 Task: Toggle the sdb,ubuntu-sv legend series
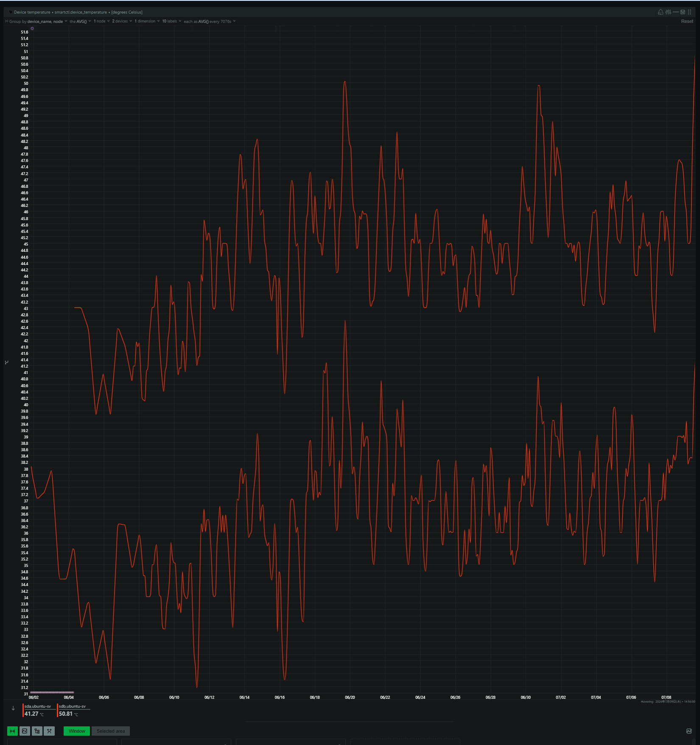click(73, 710)
